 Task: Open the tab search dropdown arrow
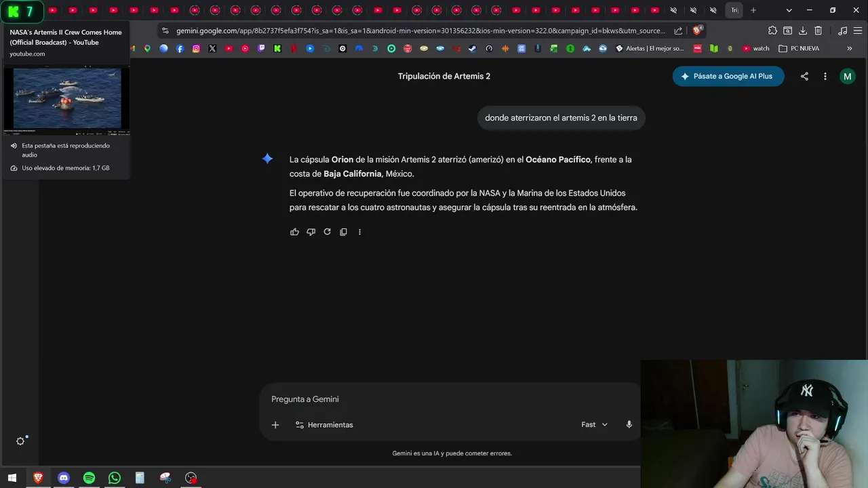coord(789,10)
